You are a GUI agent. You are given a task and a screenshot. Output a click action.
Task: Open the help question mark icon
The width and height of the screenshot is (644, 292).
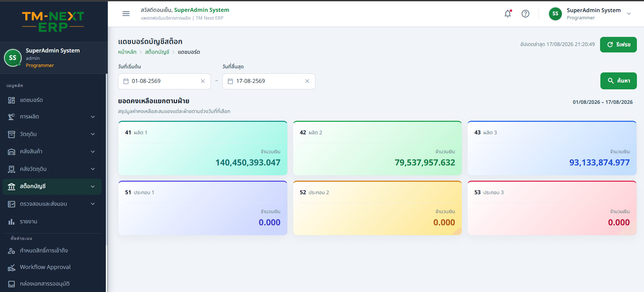525,14
